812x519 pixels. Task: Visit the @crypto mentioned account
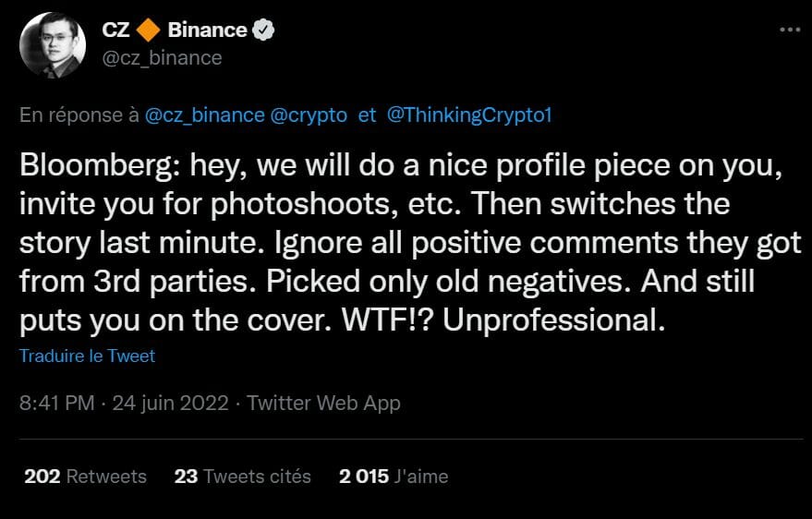[309, 115]
